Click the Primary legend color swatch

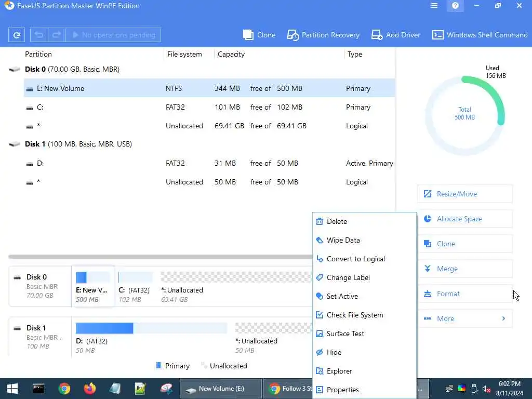coord(158,365)
